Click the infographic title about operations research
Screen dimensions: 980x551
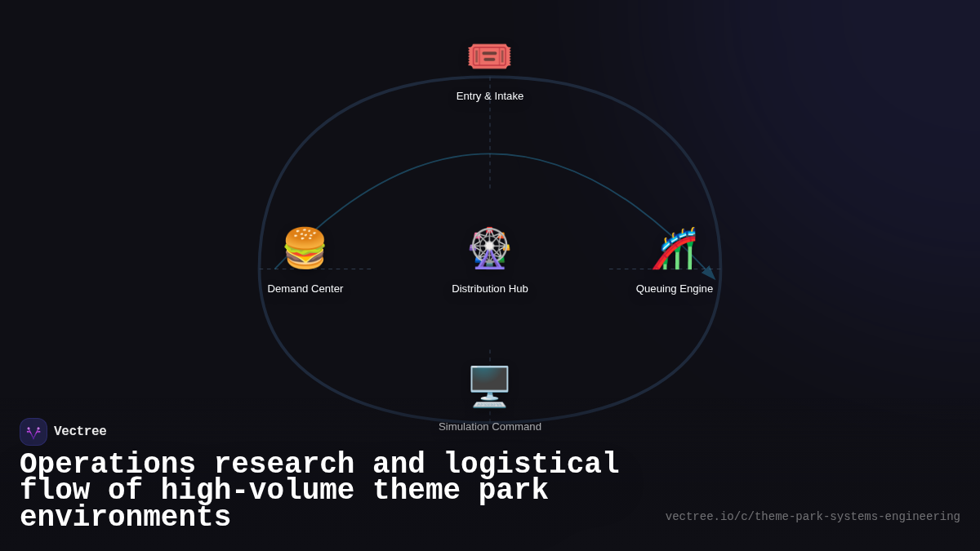point(318,490)
